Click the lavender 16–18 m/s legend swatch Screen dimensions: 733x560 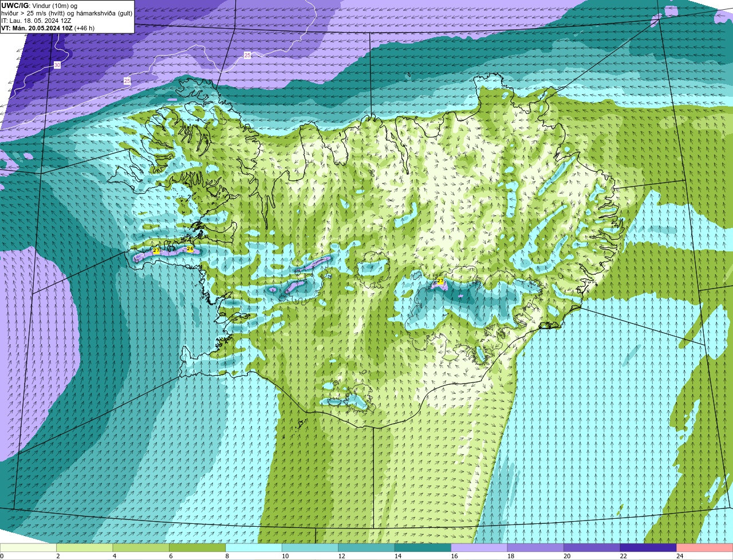pyautogui.click(x=479, y=547)
